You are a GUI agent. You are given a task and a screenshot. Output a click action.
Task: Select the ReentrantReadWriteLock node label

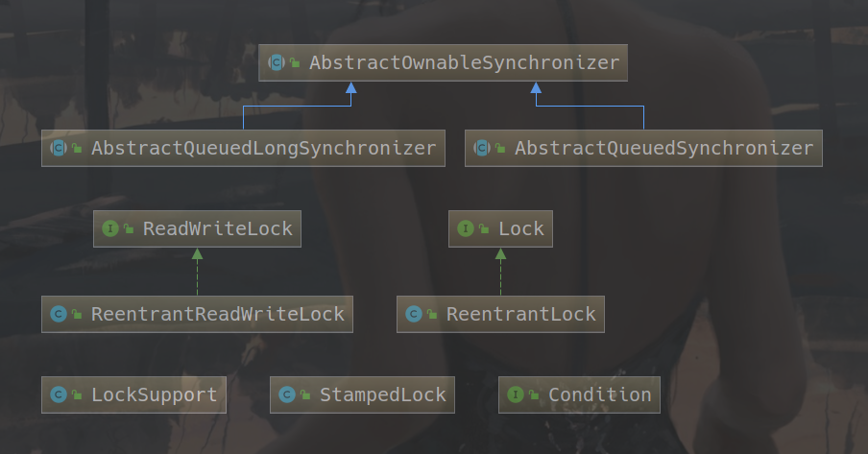217,314
